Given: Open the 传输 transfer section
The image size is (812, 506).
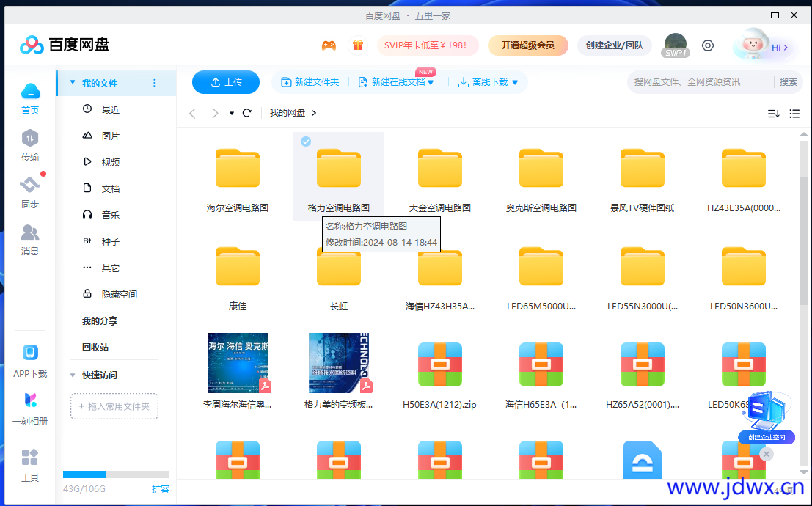Looking at the screenshot, I should point(30,145).
